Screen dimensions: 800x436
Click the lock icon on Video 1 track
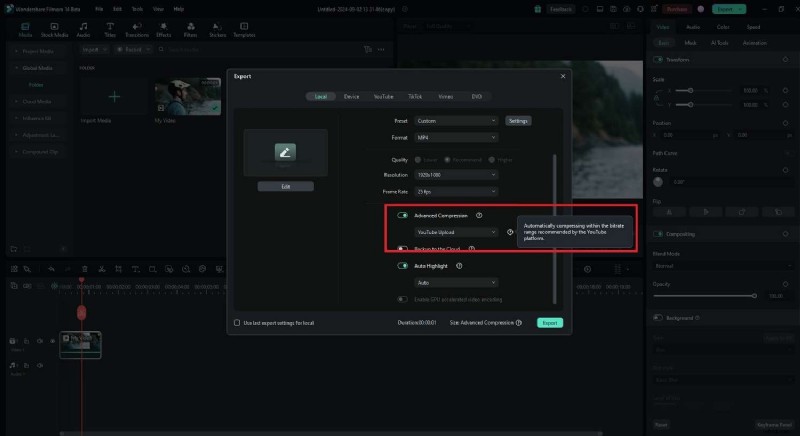click(26, 341)
